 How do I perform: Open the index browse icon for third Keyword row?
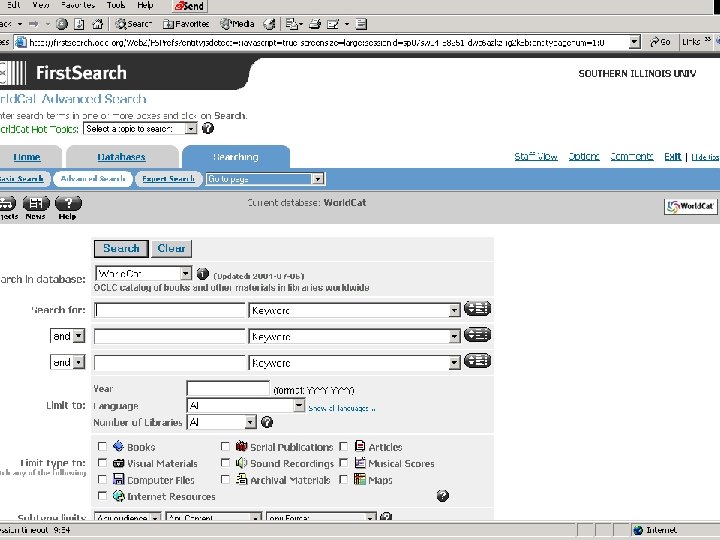tap(478, 361)
